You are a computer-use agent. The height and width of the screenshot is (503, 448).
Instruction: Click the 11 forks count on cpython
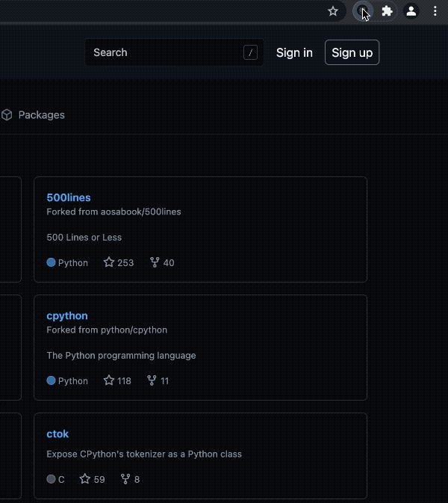(x=164, y=380)
